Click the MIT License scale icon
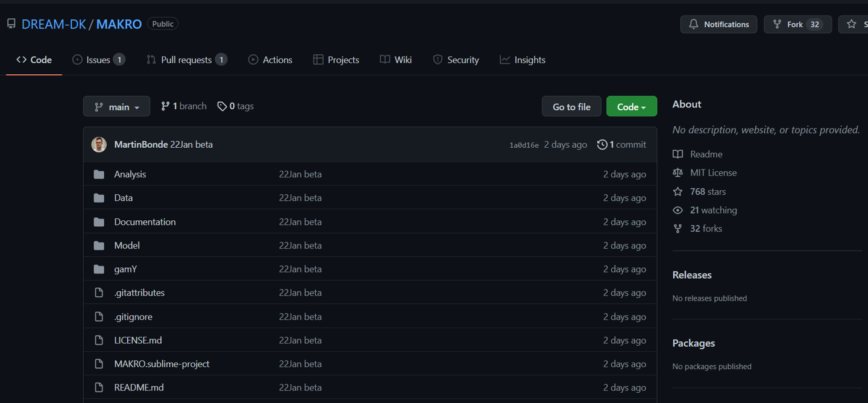 tap(678, 173)
